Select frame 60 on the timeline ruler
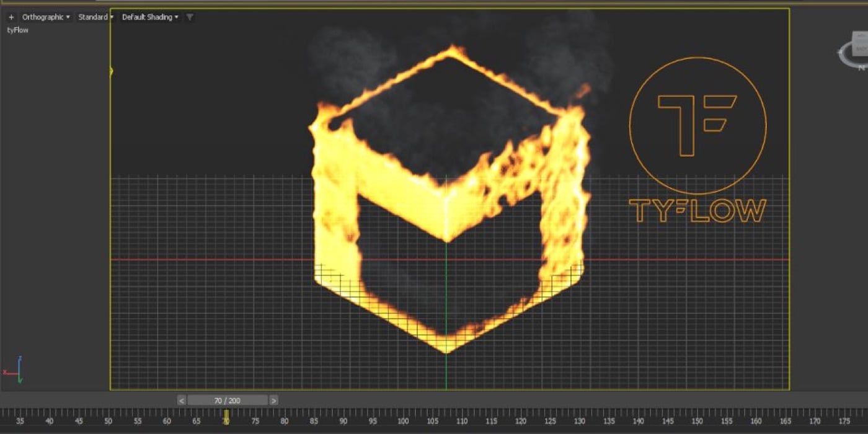The image size is (868, 434). [167, 422]
